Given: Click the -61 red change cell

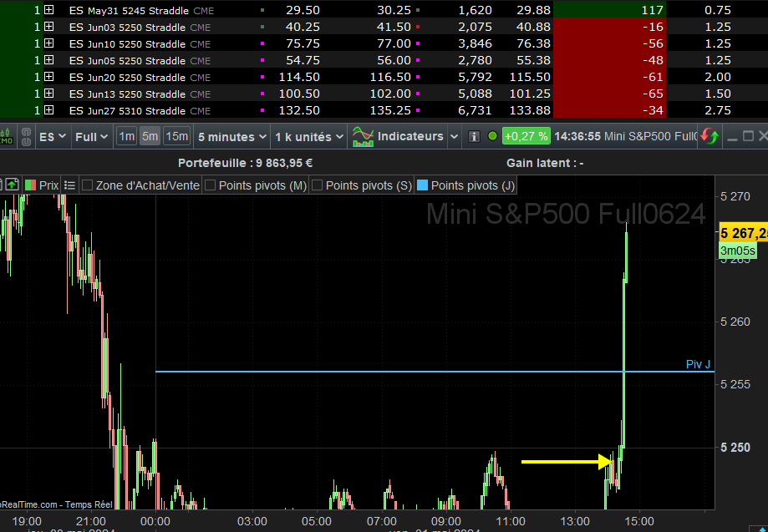Looking at the screenshot, I should [x=609, y=76].
